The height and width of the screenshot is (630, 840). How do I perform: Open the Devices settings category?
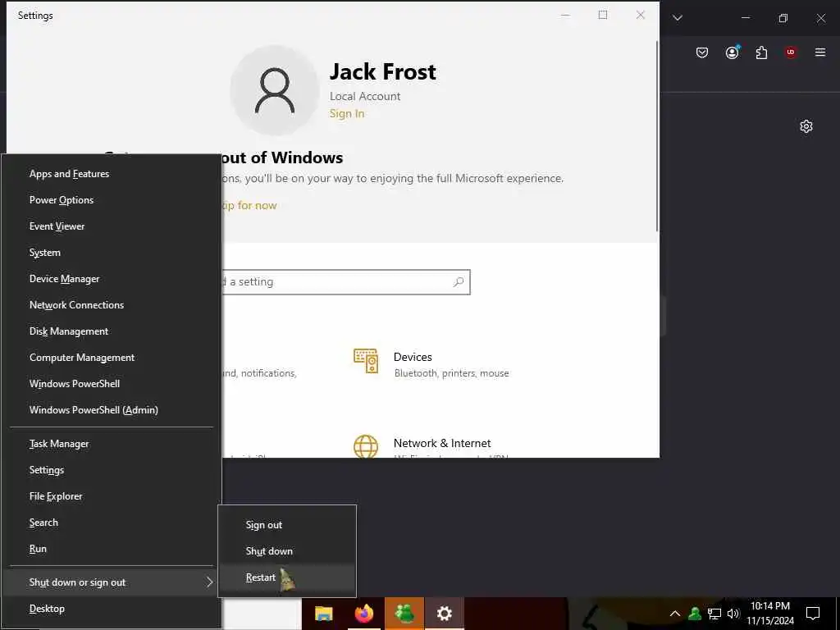431,364
